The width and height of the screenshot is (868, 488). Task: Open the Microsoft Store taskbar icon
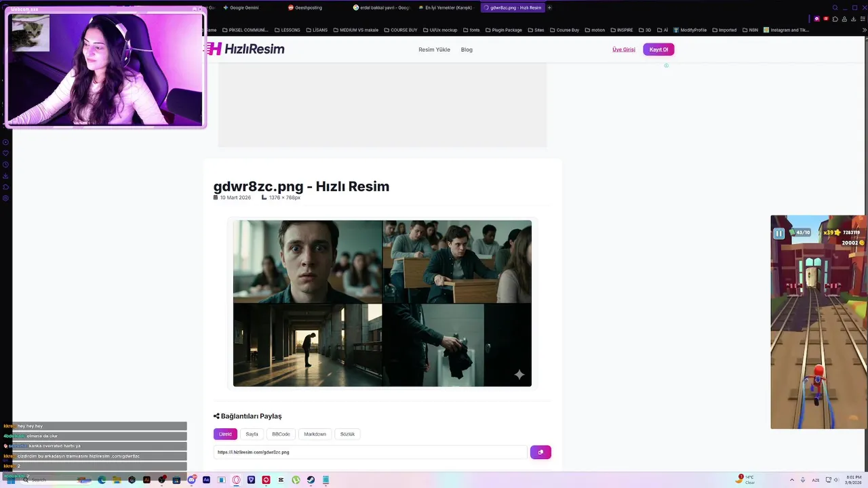(x=176, y=480)
